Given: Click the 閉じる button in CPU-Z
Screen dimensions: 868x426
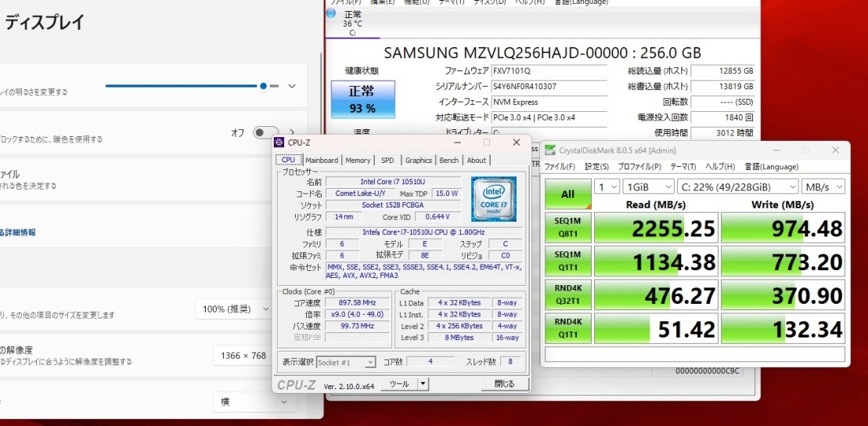Looking at the screenshot, I should coord(504,384).
